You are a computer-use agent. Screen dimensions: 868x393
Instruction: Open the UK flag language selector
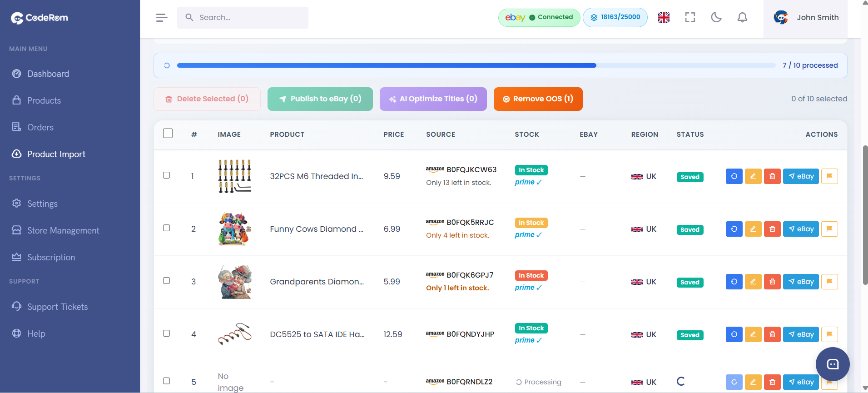click(664, 17)
